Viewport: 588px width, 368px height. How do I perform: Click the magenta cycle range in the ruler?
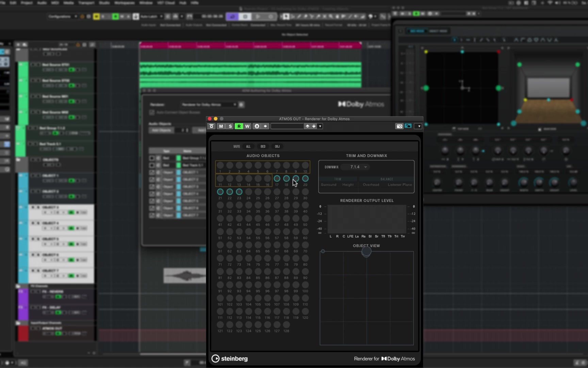pos(250,46)
